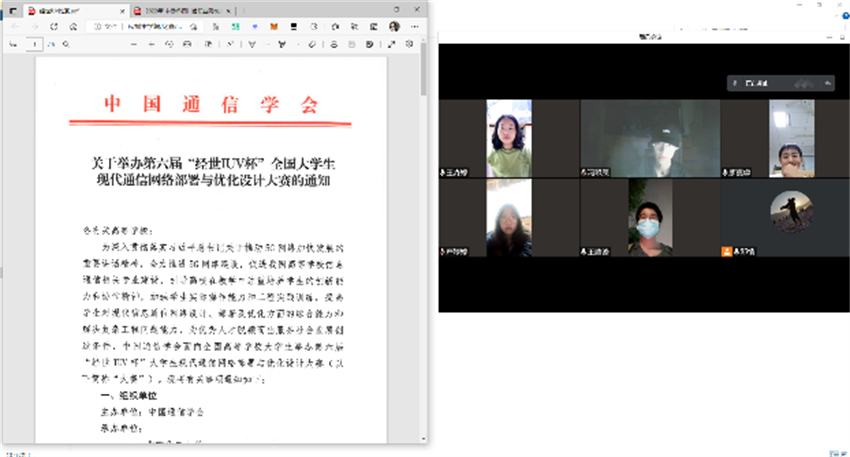The height and width of the screenshot is (457, 850).
Task: Open the browser home page icon
Action: click(73, 27)
